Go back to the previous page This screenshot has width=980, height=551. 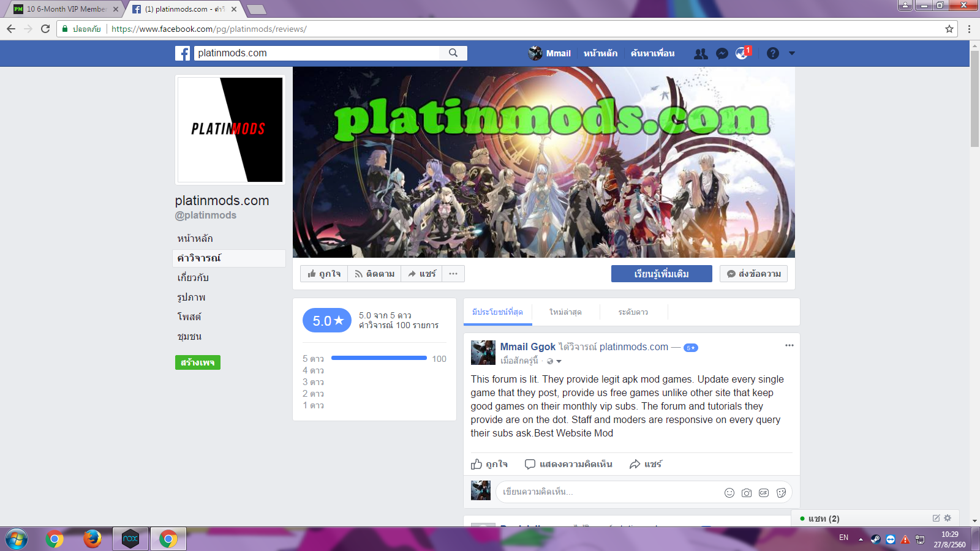[11, 29]
